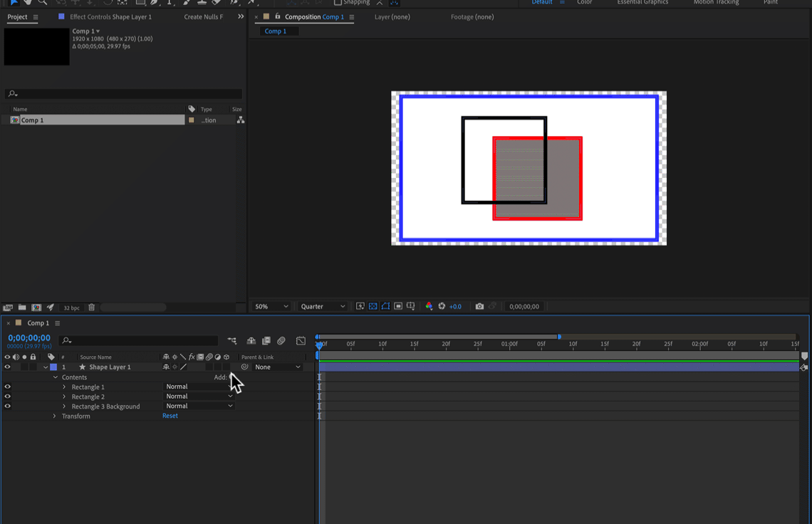The height and width of the screenshot is (524, 812).
Task: Toggle visibility of Rectangle 3 Background
Action: [x=7, y=407]
